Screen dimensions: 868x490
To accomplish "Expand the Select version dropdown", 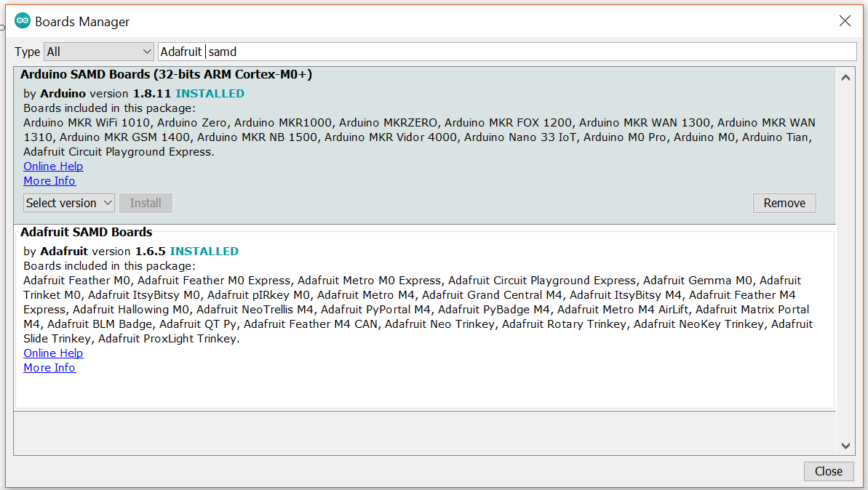I will (69, 203).
